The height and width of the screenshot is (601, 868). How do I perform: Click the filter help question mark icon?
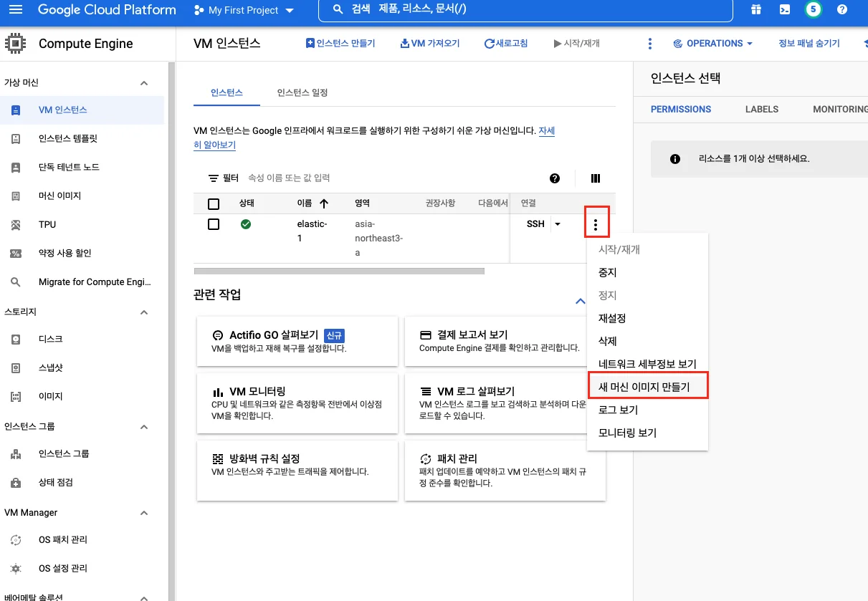tap(554, 178)
